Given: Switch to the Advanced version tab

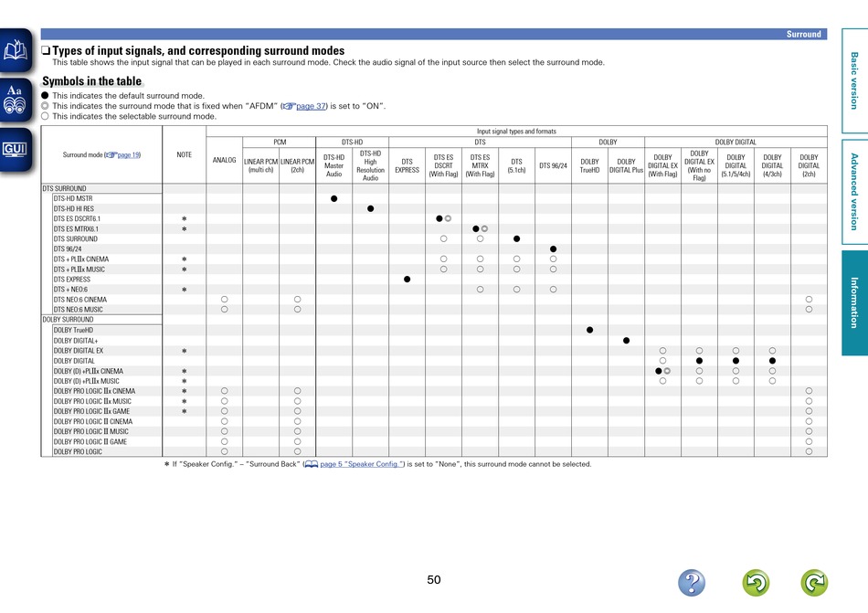Looking at the screenshot, I should (x=854, y=192).
